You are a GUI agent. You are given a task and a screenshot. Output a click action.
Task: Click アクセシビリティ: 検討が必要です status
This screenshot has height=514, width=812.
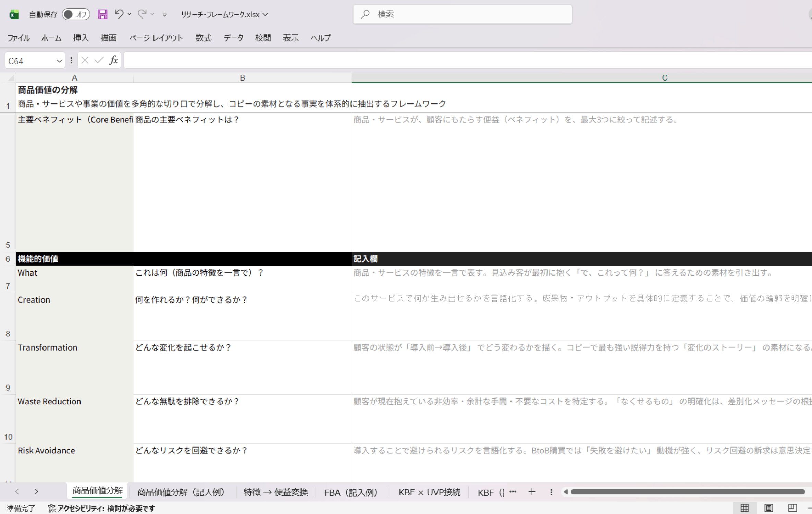point(101,509)
